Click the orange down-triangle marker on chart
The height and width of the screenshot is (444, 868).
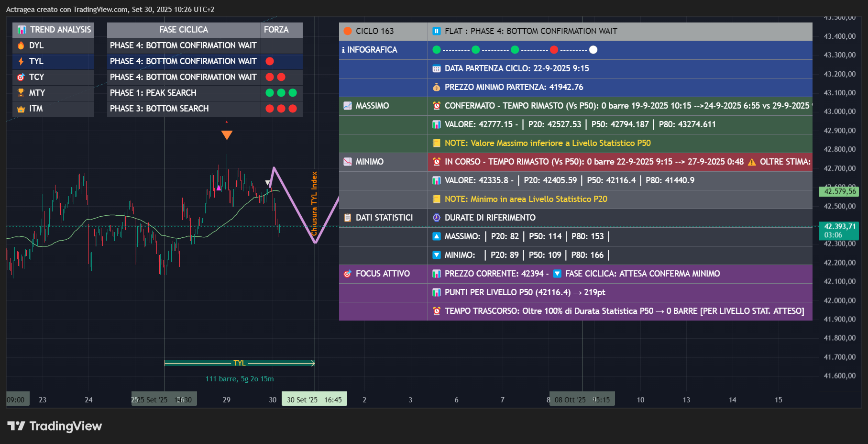(x=227, y=135)
